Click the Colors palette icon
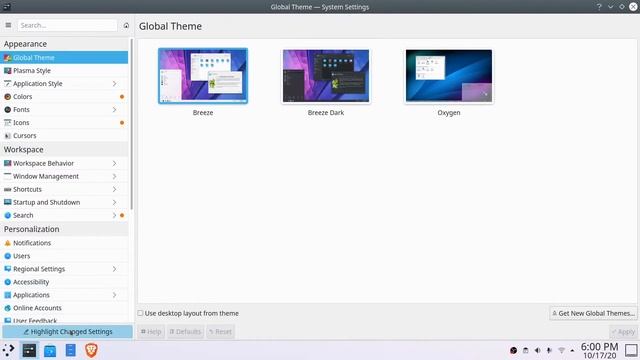 (x=7, y=97)
